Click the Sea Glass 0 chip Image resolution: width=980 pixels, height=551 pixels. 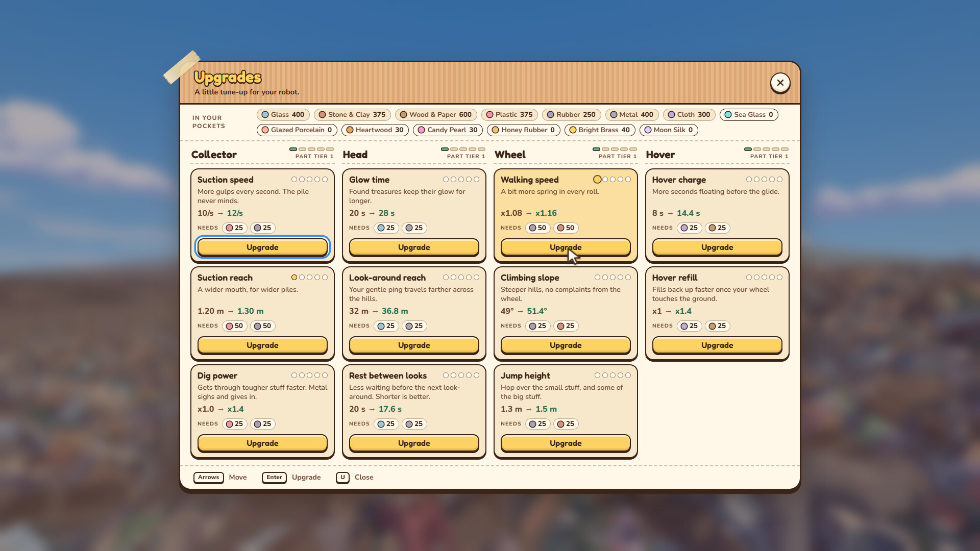pyautogui.click(x=749, y=114)
